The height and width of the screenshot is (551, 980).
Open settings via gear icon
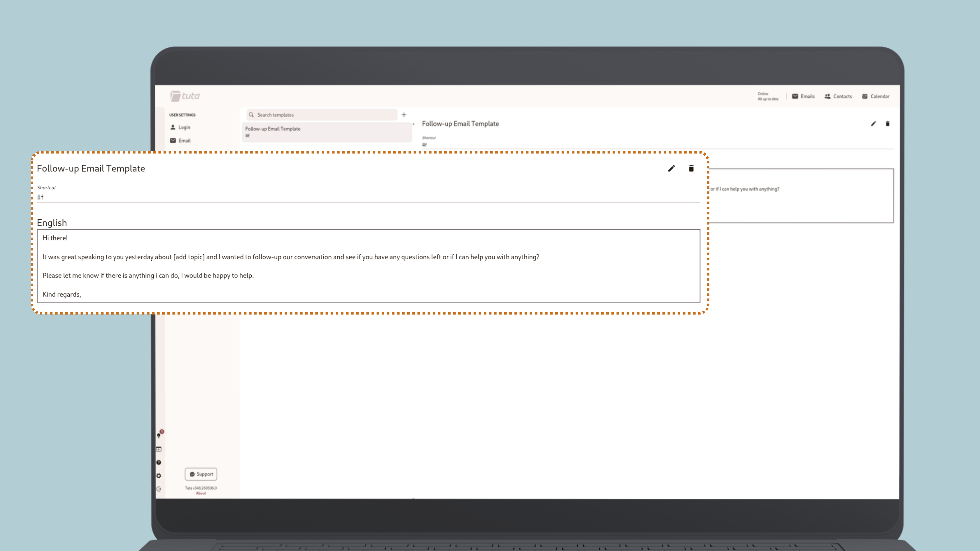point(159,476)
